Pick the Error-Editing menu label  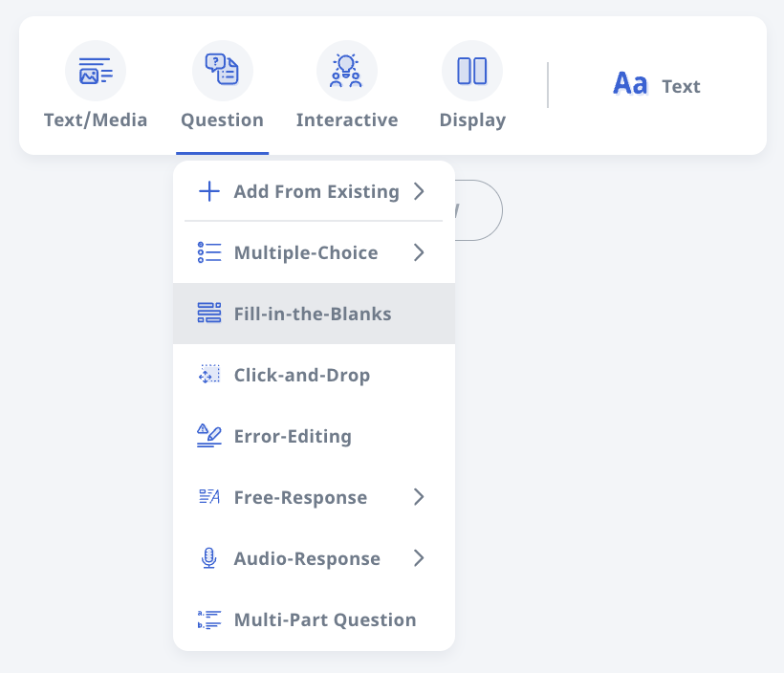tap(293, 436)
